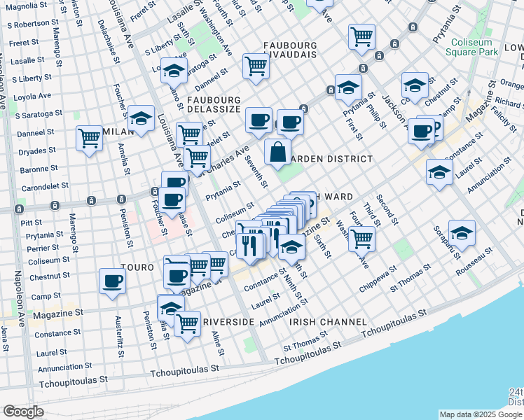The image size is (524, 420).
Task: Open the Google logo link
Action: 23,412
